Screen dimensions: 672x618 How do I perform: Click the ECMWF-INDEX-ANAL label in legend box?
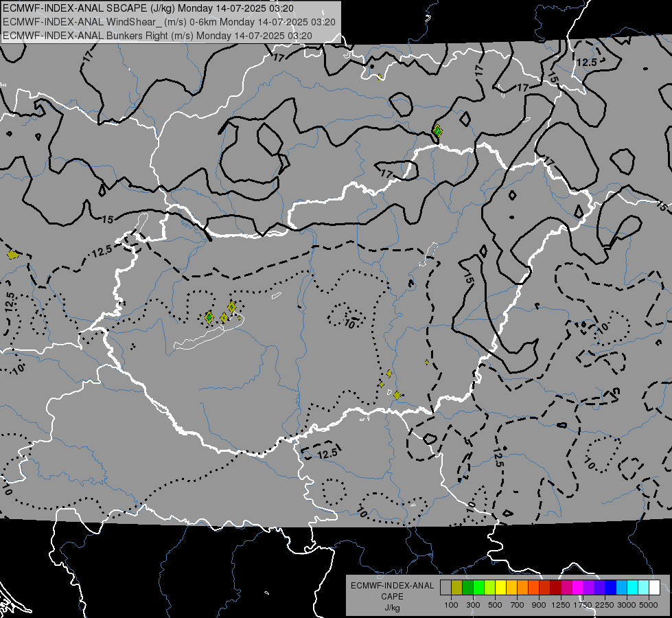click(392, 586)
